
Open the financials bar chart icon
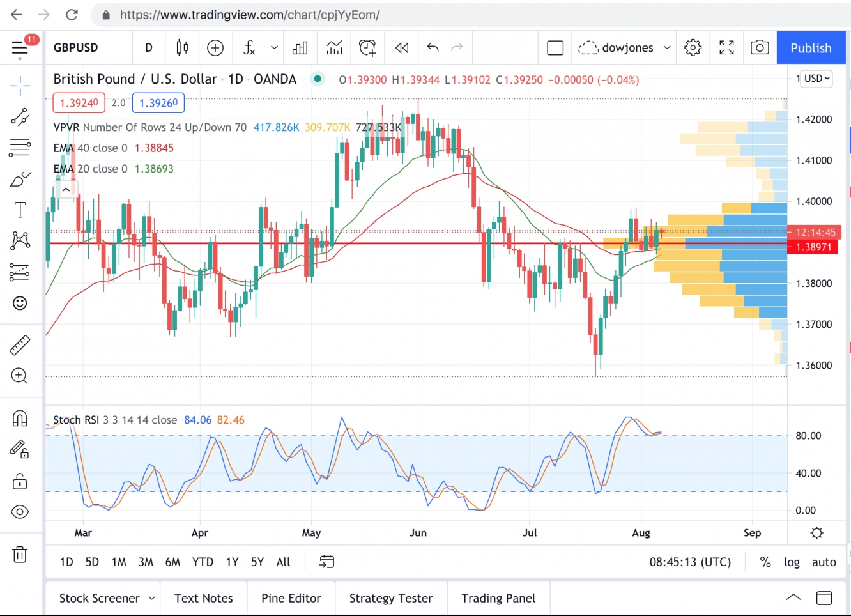click(x=300, y=48)
